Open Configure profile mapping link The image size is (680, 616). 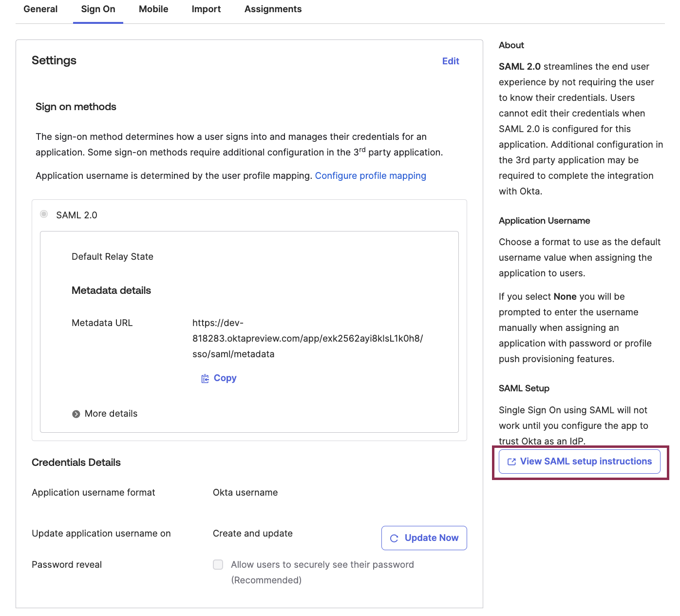click(x=371, y=175)
